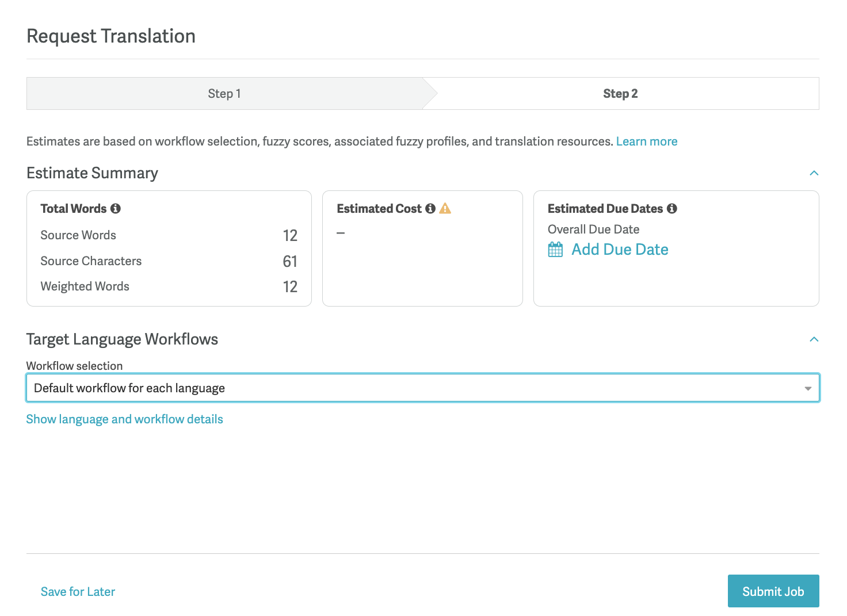
Task: Open the Learn more link
Action: pos(646,141)
